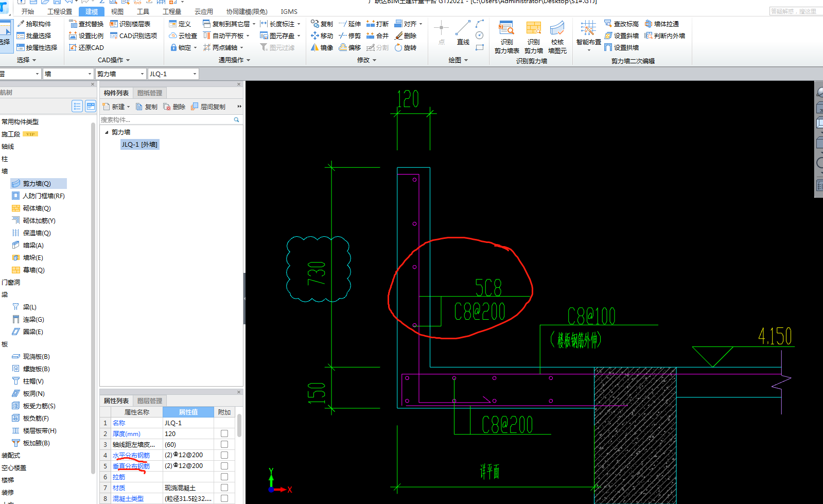This screenshot has height=504, width=823.
Task: Click the 合并 merge tool
Action: tap(378, 36)
